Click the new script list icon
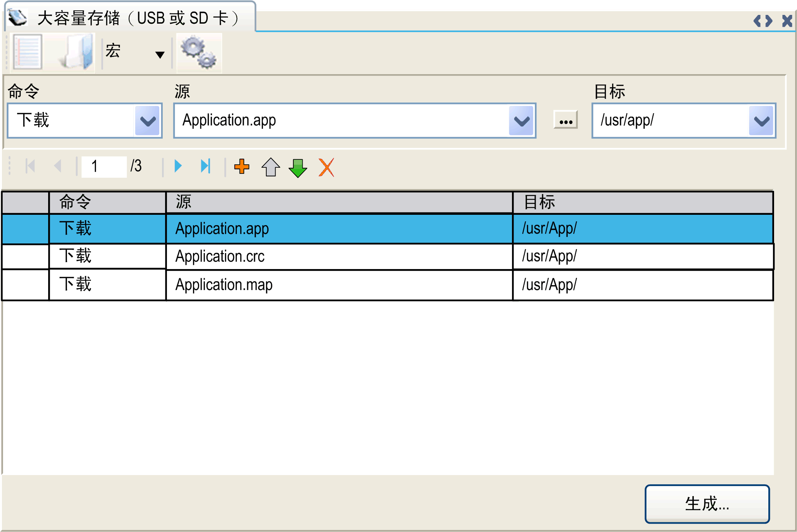797x532 pixels. point(27,52)
